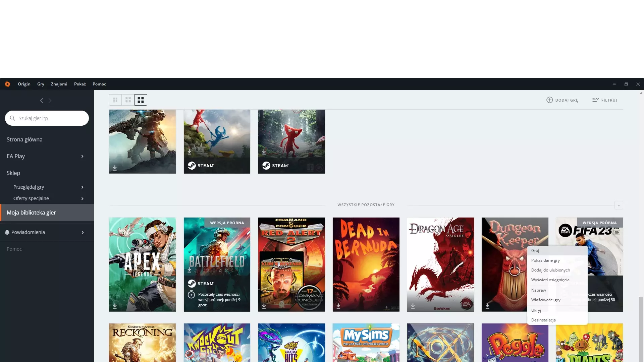
Task: Select Dezinstalacja in the context menu
Action: coord(543,320)
